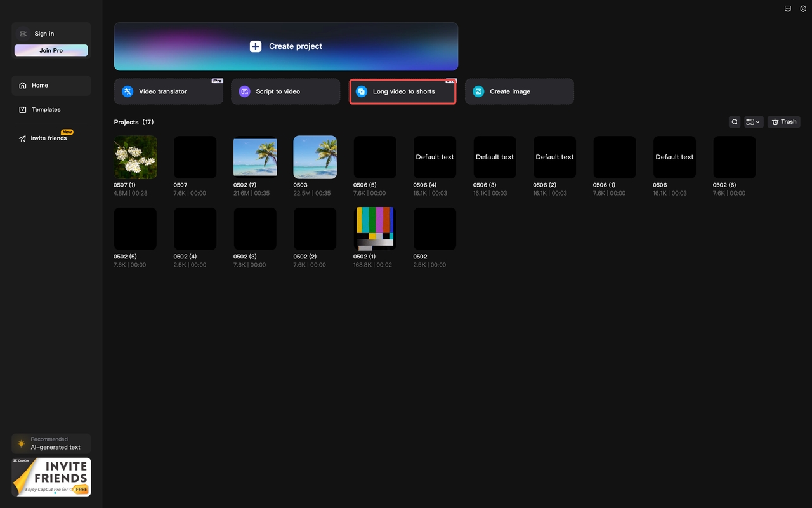Open the Invite friends page
812x508 pixels.
tap(48, 138)
